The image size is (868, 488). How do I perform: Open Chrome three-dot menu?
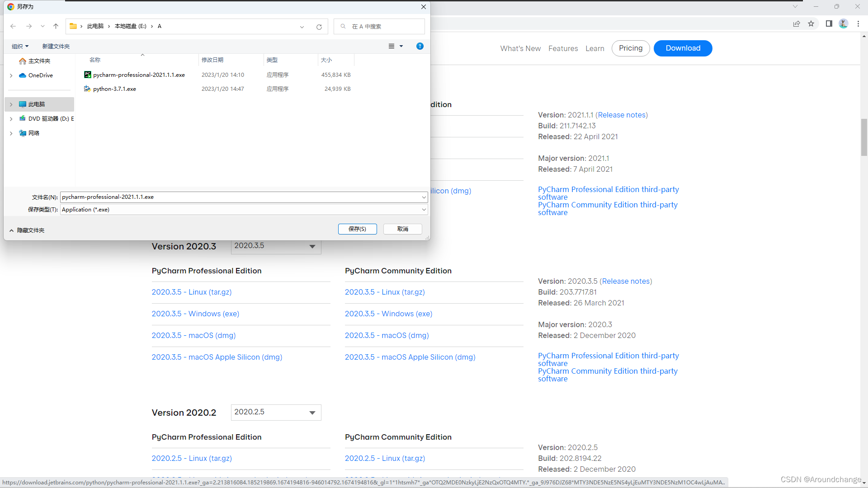[858, 23]
